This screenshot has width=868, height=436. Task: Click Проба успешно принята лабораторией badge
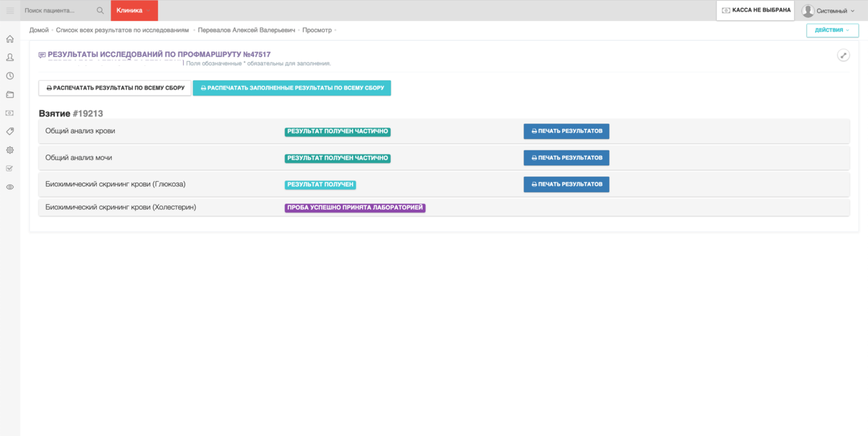click(355, 207)
